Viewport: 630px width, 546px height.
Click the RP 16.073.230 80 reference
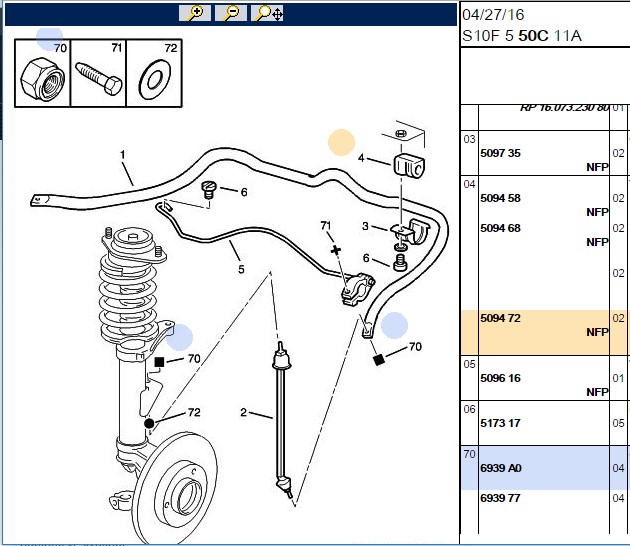click(565, 107)
